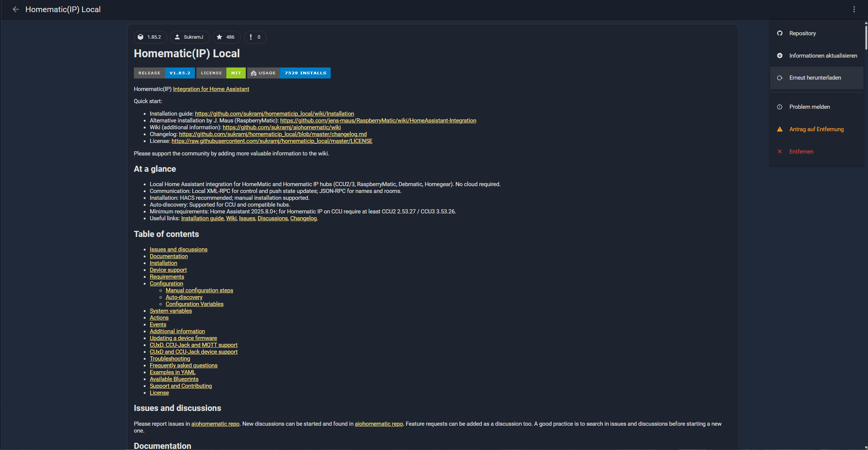
Task: Jump to Events section link
Action: click(x=158, y=325)
